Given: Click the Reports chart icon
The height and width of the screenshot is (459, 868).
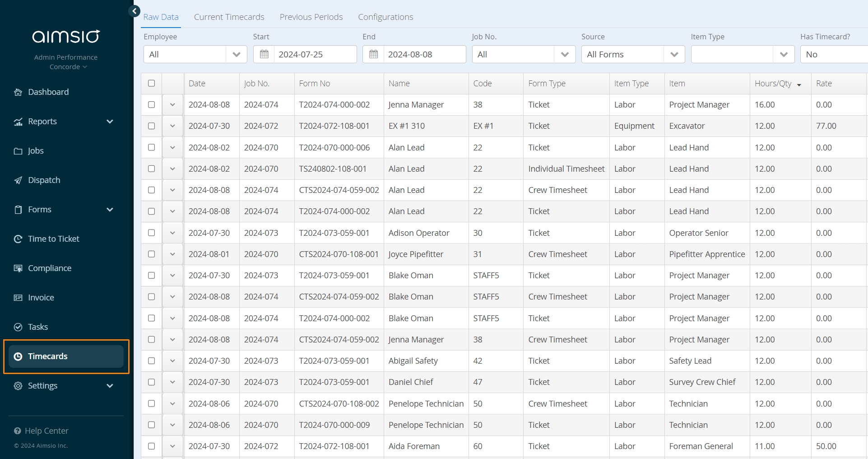Looking at the screenshot, I should pyautogui.click(x=18, y=122).
